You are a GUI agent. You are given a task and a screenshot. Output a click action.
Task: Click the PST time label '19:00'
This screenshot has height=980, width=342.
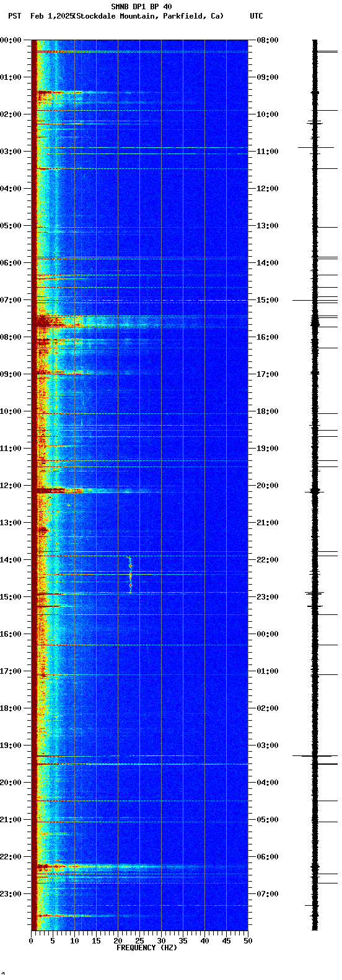11,746
